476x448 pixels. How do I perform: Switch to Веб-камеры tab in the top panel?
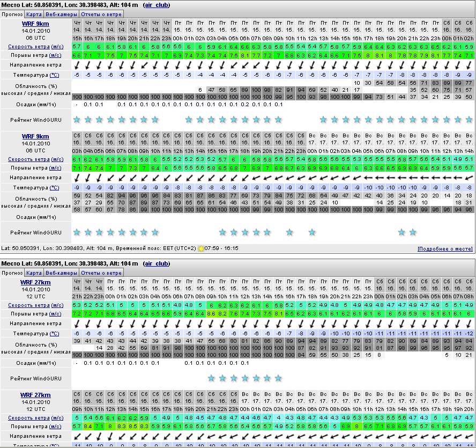pos(61,14)
